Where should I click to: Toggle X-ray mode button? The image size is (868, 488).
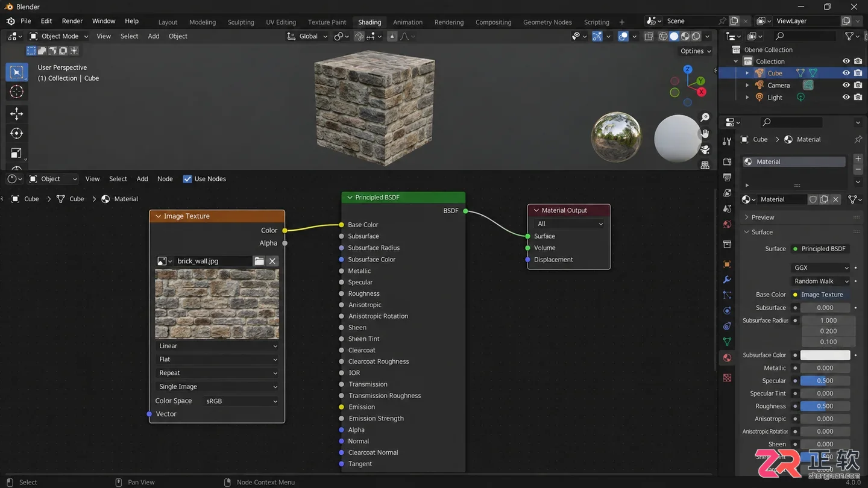tap(649, 36)
